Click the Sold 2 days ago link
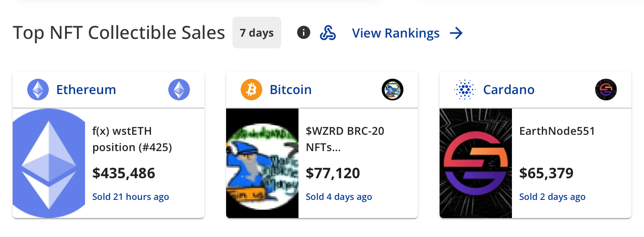Image resolution: width=644 pixels, height=237 pixels. pyautogui.click(x=552, y=197)
